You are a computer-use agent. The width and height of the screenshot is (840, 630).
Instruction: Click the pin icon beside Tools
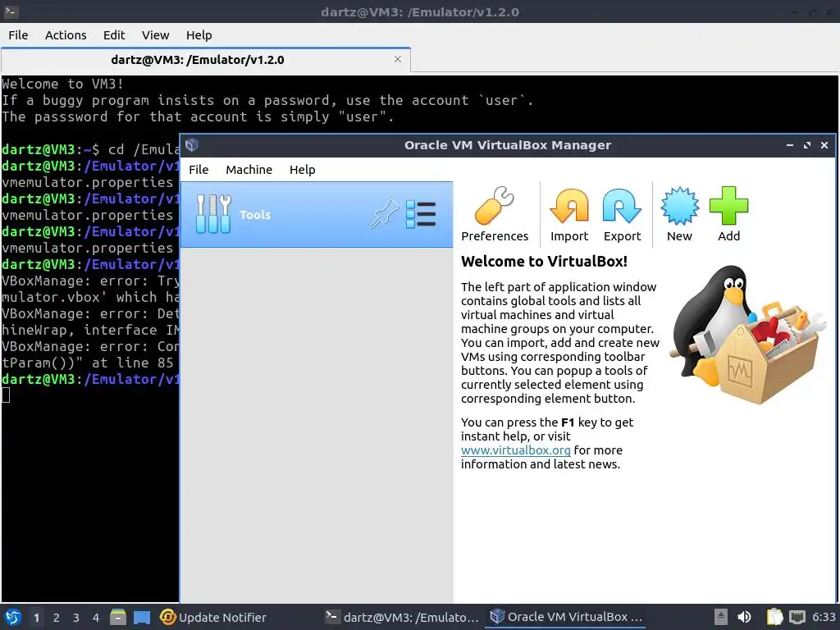coord(384,214)
